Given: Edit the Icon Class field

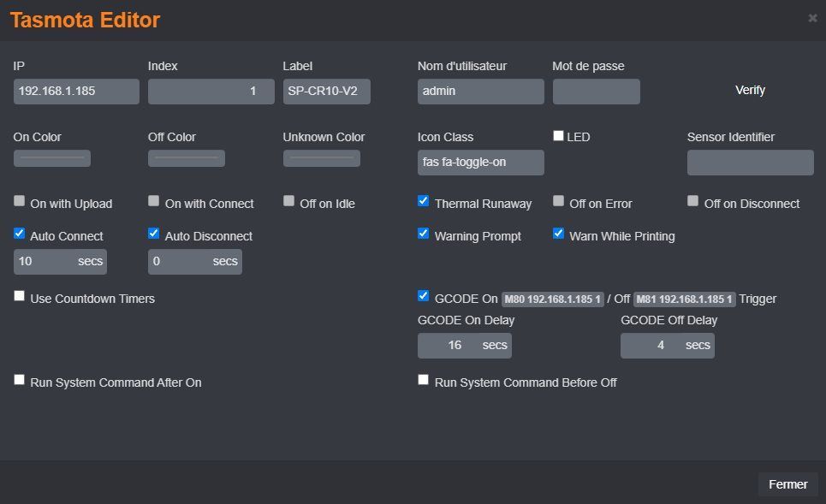Looking at the screenshot, I should [481, 163].
